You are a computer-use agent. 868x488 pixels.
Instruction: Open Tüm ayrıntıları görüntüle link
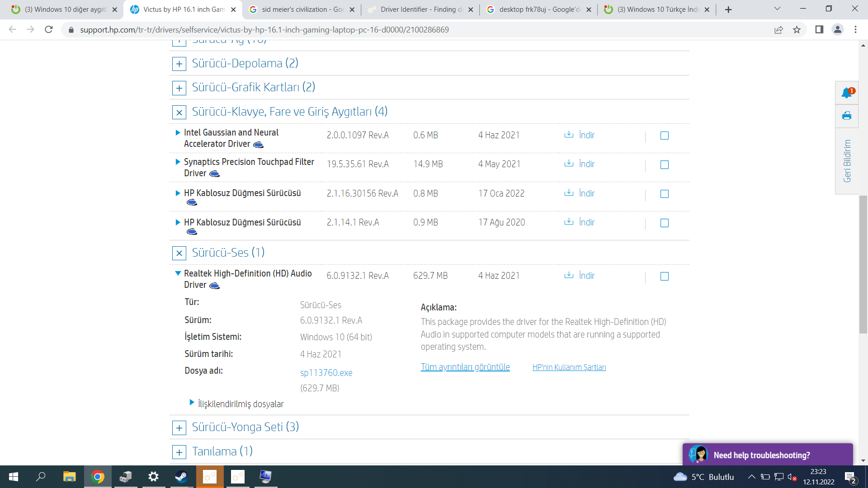pos(465,367)
